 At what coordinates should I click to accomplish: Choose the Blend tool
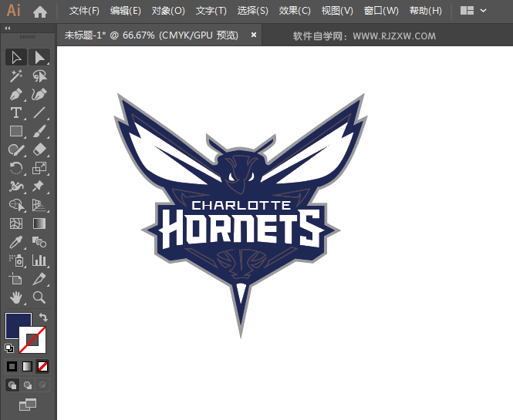point(39,242)
